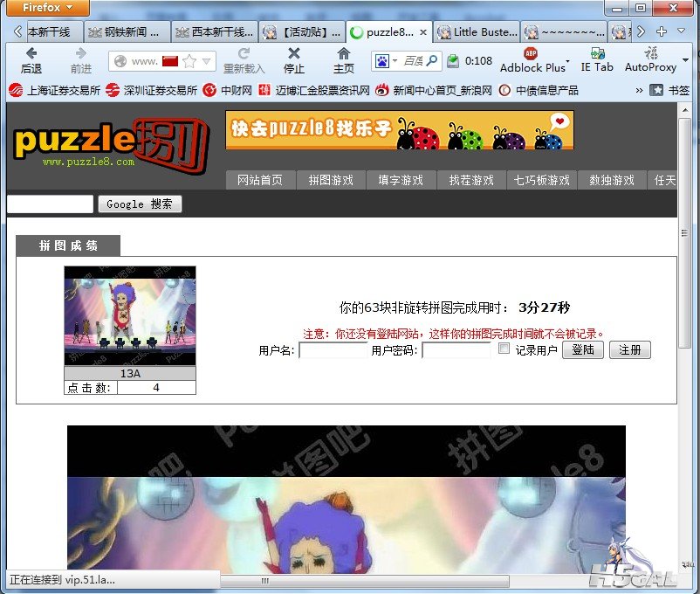Open 中财网 bookmark
This screenshot has height=594, width=700.
tap(227, 91)
